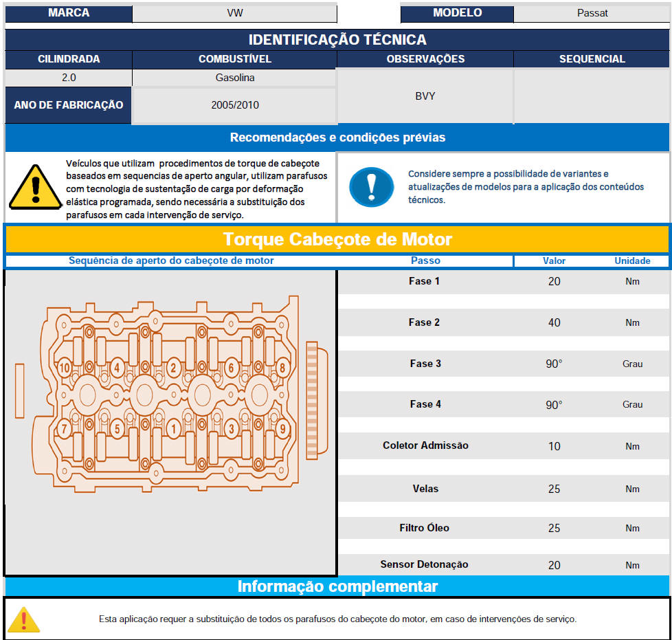
Task: Select bolt number 1 in the engine diagram
Action: (x=174, y=430)
